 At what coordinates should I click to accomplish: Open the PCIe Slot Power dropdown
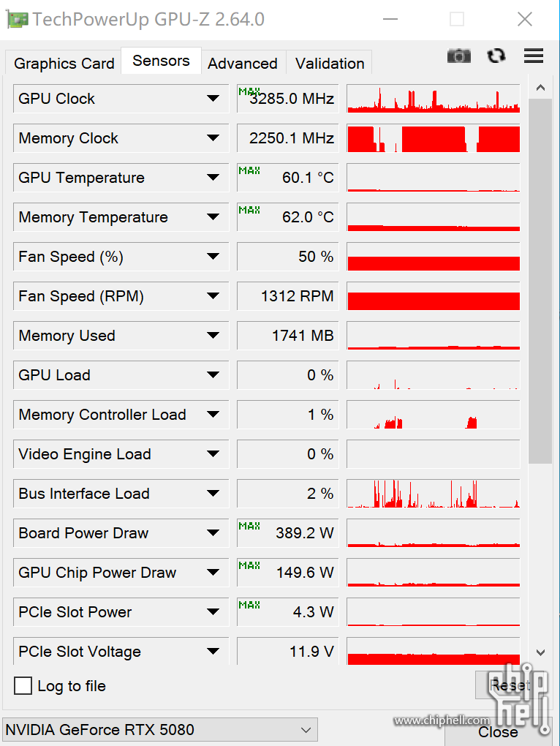[213, 612]
